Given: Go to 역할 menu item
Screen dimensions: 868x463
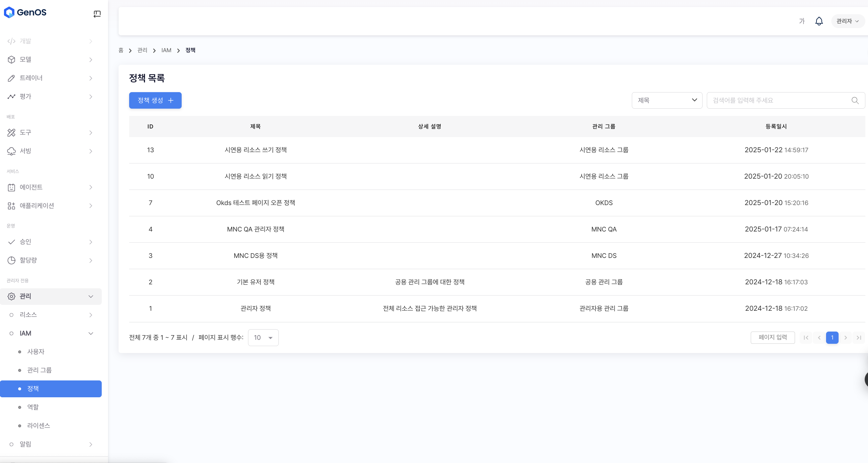Looking at the screenshot, I should (x=33, y=407).
